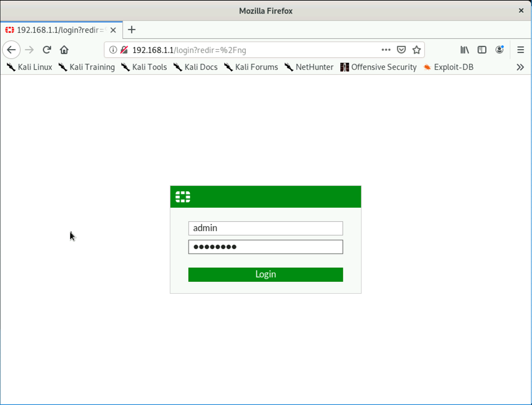Screen dimensions: 532x405
Task: Show more bookmarks chevron
Action: pyautogui.click(x=520, y=67)
